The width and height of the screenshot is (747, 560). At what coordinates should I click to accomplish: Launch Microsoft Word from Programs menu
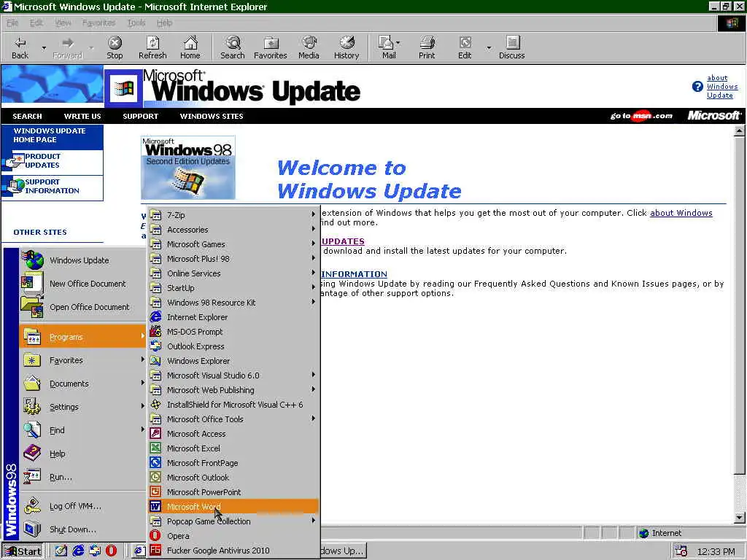(x=233, y=507)
